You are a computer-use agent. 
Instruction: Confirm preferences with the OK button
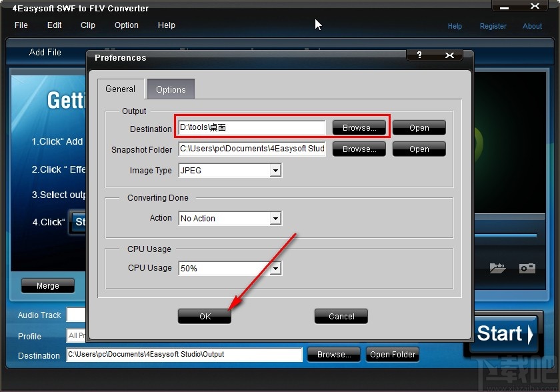204,316
